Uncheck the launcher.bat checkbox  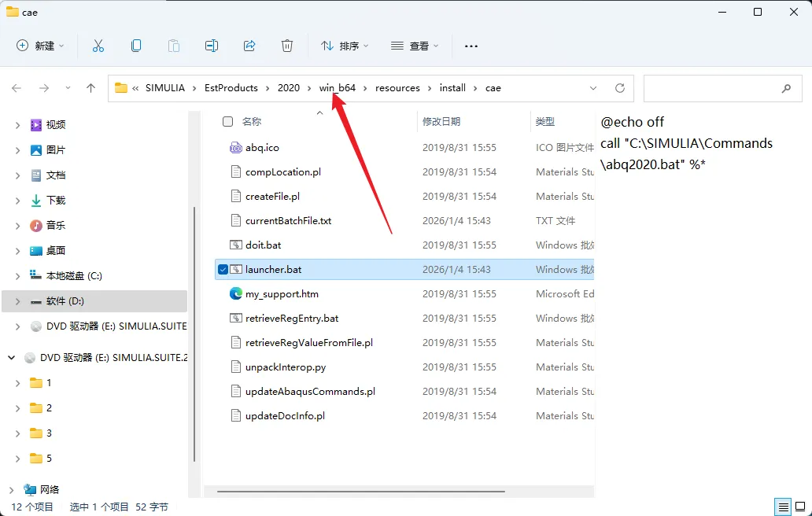pos(223,269)
